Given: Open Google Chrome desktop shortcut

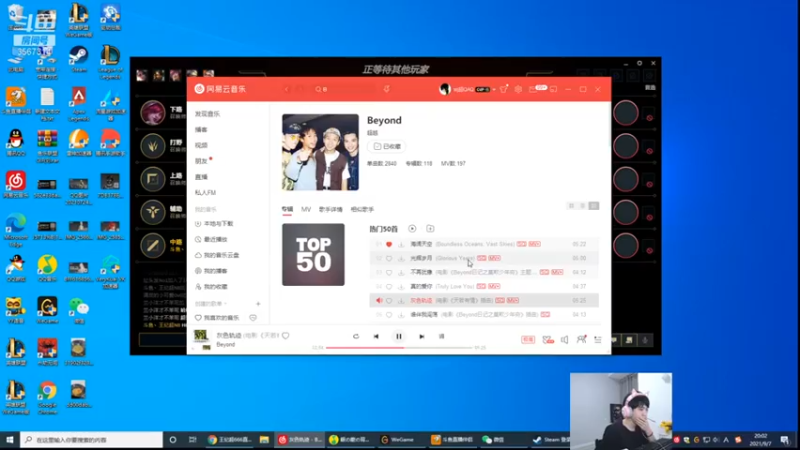Looking at the screenshot, I should click(47, 396).
